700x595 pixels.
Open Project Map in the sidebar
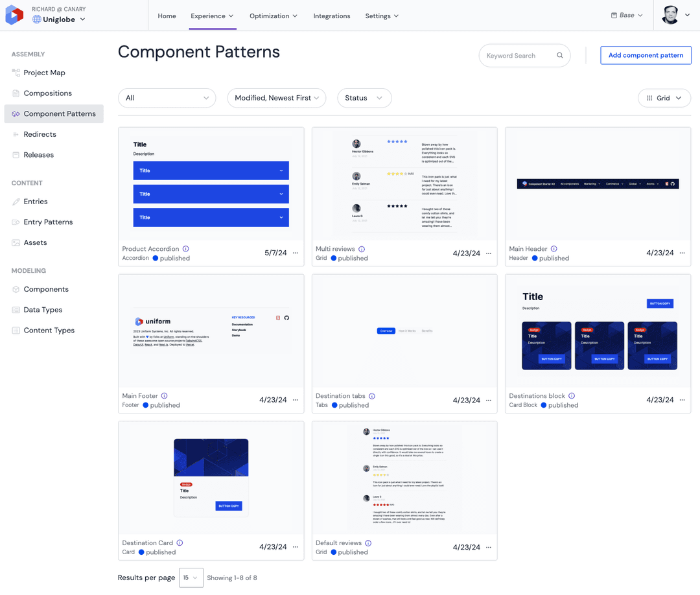[43, 72]
